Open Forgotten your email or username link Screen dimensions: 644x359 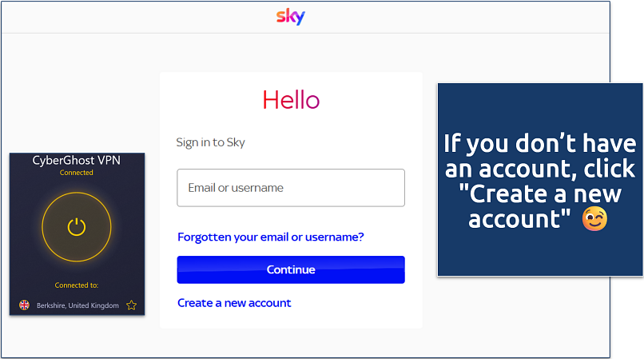coord(271,237)
